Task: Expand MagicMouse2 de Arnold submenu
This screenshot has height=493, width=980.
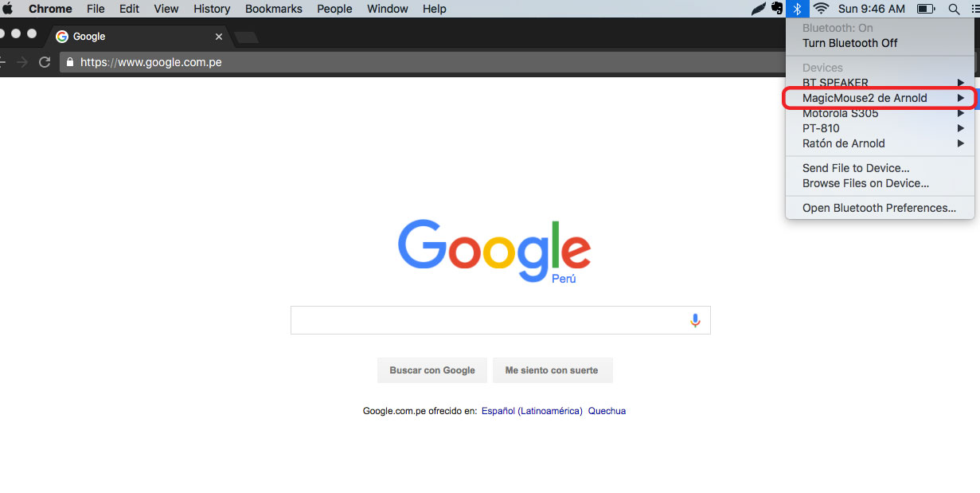Action: (880, 98)
